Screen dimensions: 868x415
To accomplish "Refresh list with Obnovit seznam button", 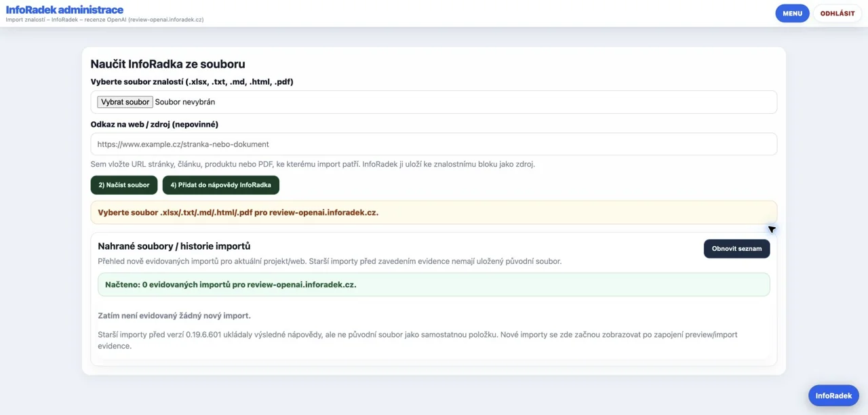I will 736,249.
